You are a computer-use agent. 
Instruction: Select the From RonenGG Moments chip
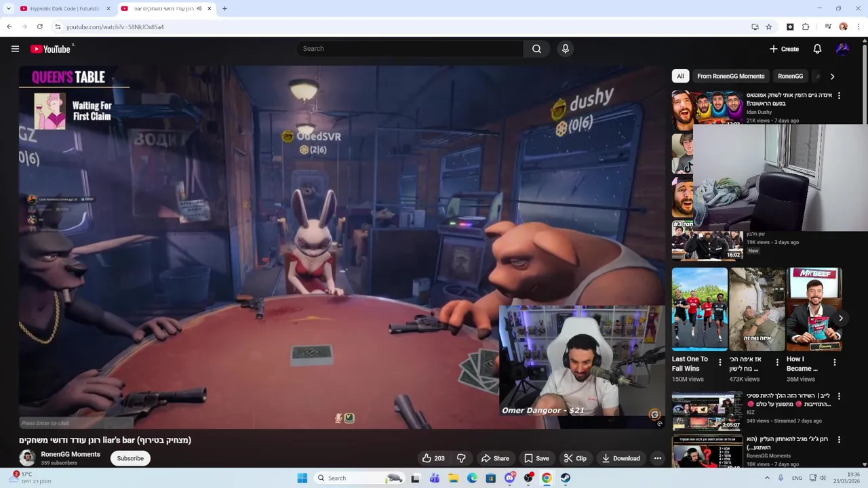click(730, 76)
